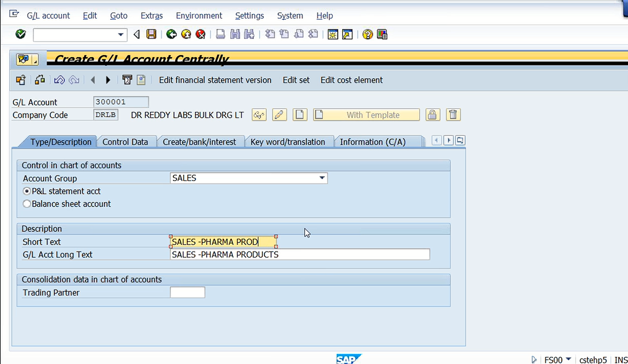Open the Help menu
Screen dimensions: 628x364
324,16
